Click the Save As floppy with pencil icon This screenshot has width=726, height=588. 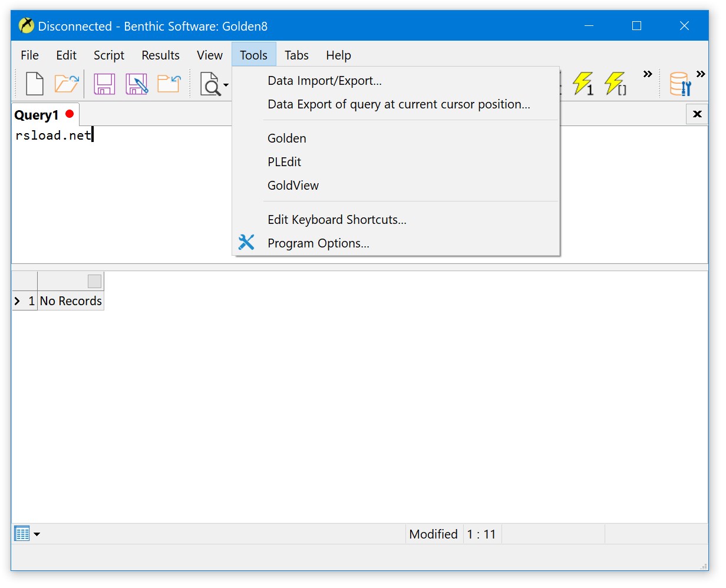[x=137, y=84]
